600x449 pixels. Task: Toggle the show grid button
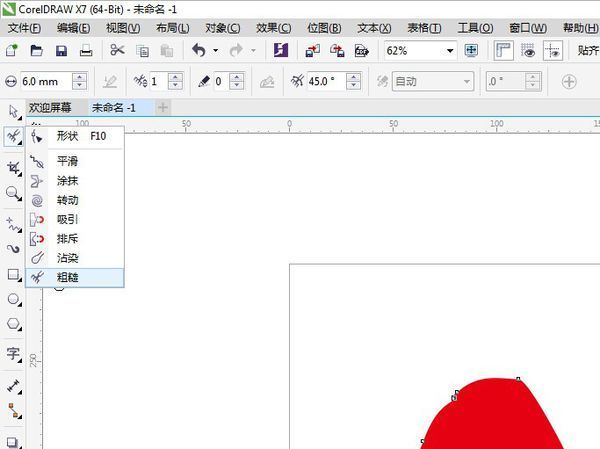click(x=529, y=50)
